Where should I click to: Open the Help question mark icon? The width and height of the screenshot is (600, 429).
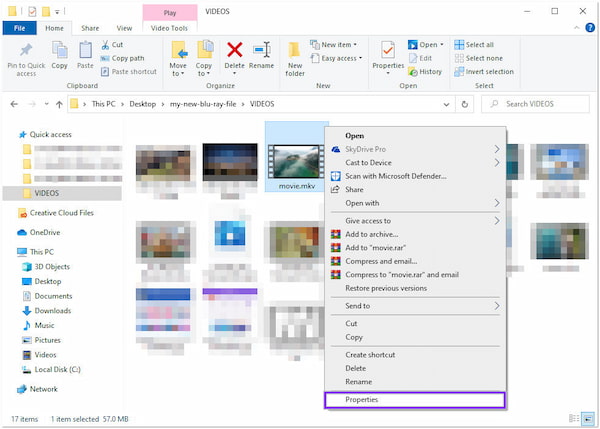590,28
